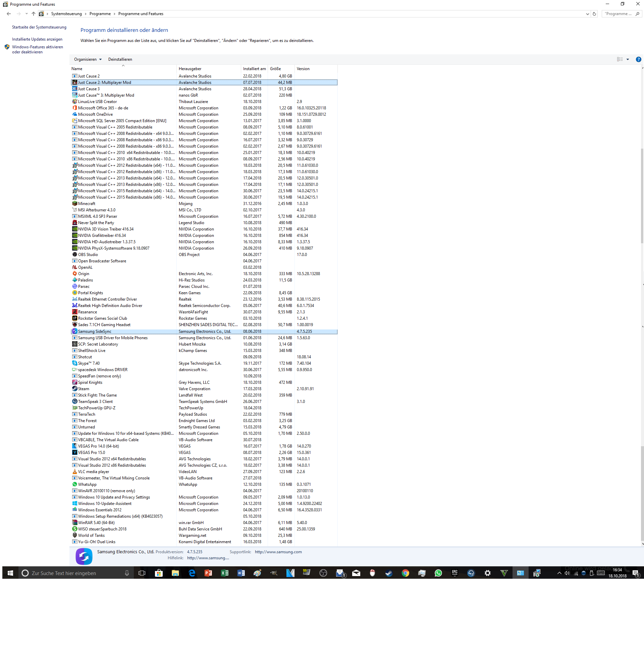This screenshot has height=671, width=644.
Task: Open Installierte Updates anzeigen link
Action: (37, 39)
